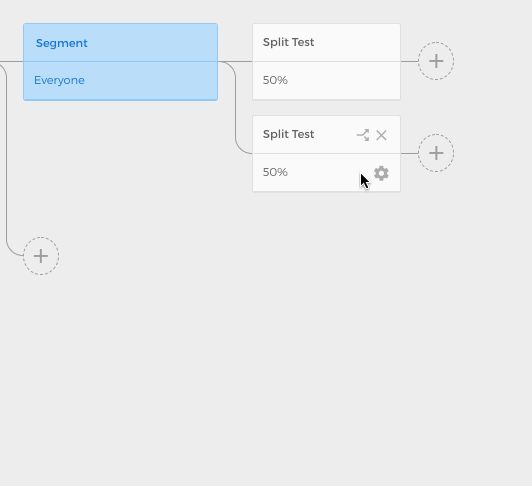Select second Split Test title

[288, 134]
